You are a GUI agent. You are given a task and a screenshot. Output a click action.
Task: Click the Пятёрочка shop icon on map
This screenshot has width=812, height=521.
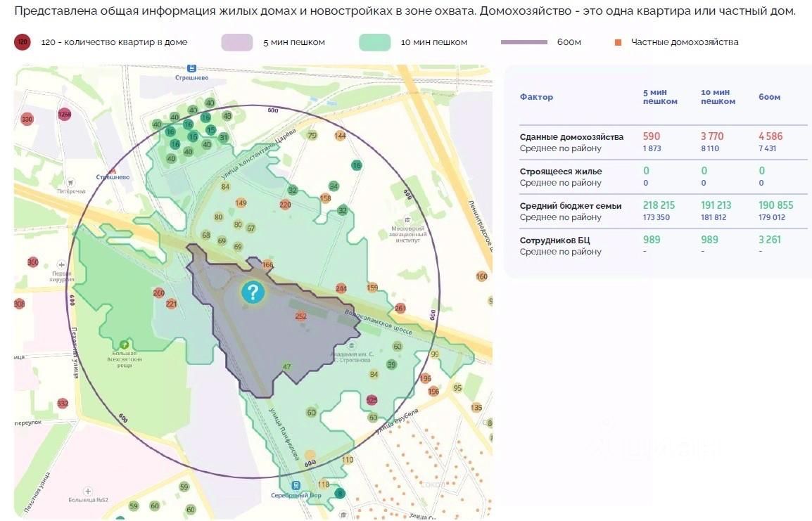click(70, 182)
